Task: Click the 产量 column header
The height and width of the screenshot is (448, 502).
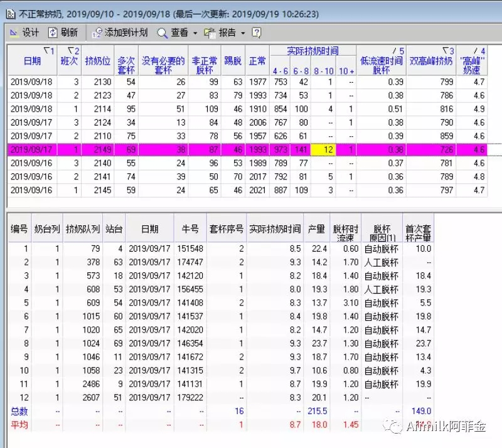Action: point(316,228)
